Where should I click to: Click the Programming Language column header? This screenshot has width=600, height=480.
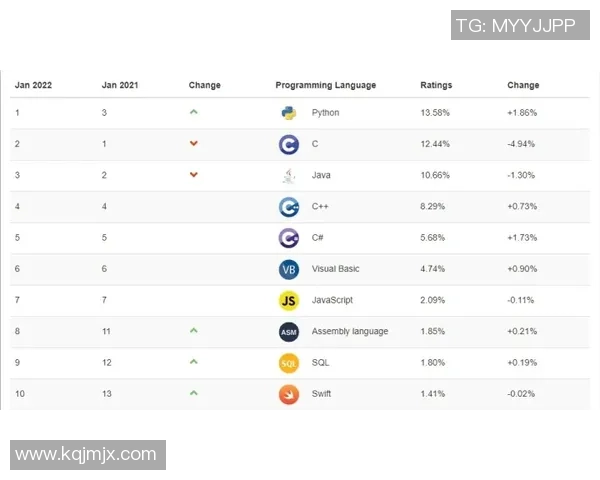pyautogui.click(x=325, y=86)
